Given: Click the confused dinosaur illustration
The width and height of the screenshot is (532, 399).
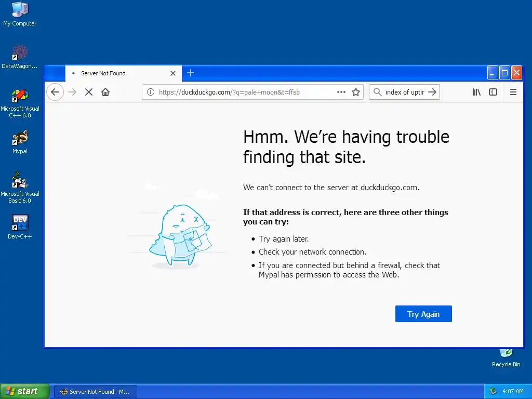Looking at the screenshot, I should coord(179,235).
